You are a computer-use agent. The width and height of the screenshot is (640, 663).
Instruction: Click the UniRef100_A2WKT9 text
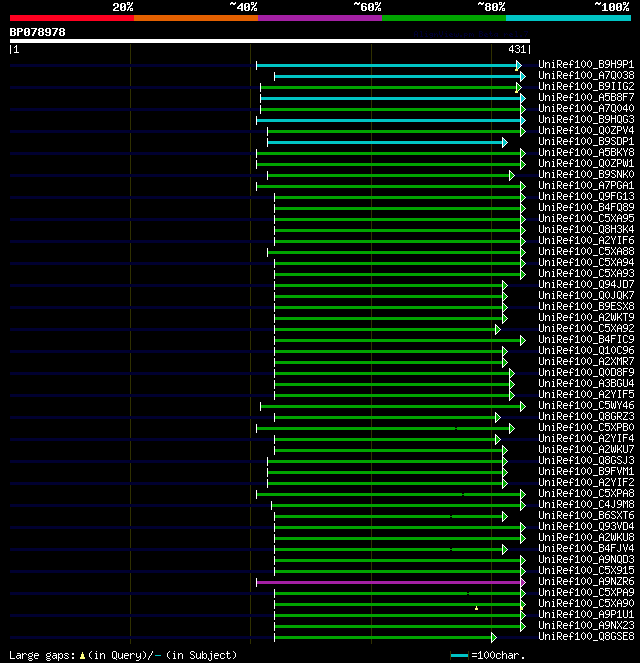(x=586, y=317)
